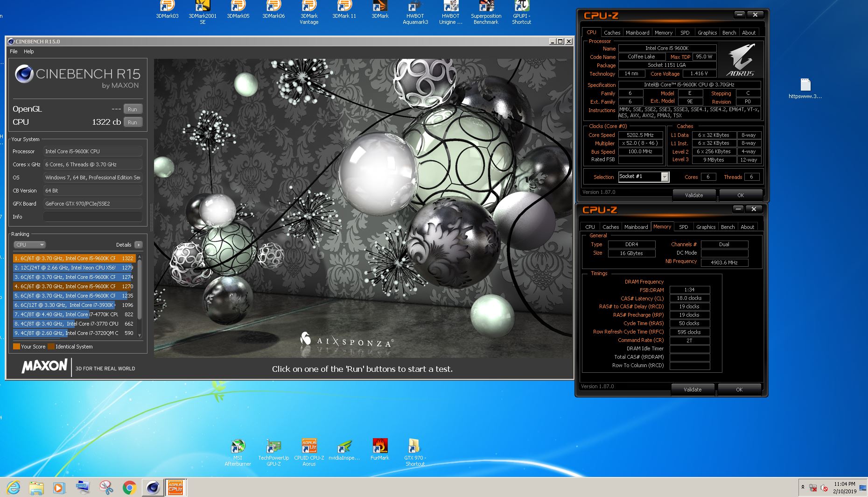Open the 3DMark 11 shortcut
Viewport: 868px width, 497px height.
tap(344, 9)
